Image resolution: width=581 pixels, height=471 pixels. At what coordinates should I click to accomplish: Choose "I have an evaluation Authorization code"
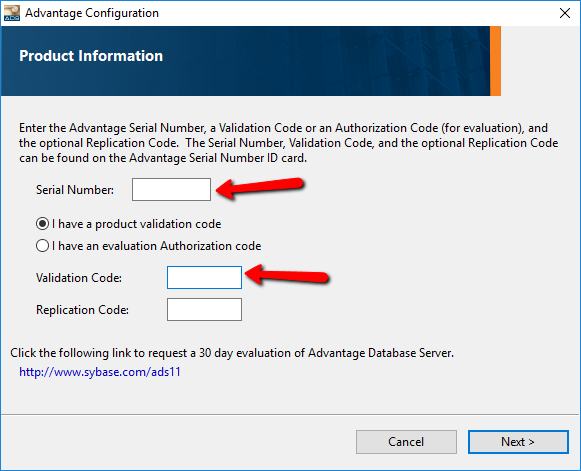tap(149, 246)
